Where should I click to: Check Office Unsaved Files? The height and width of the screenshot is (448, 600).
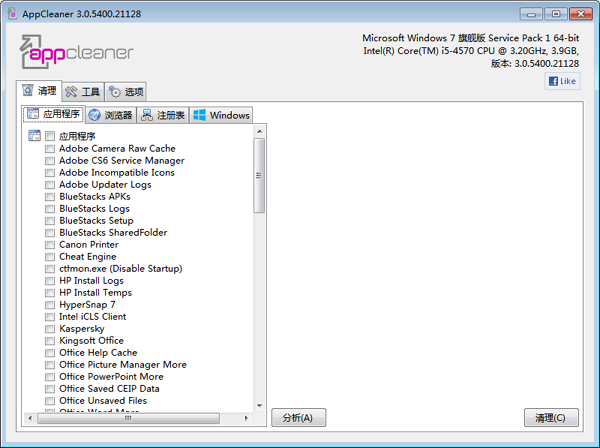[x=50, y=401]
